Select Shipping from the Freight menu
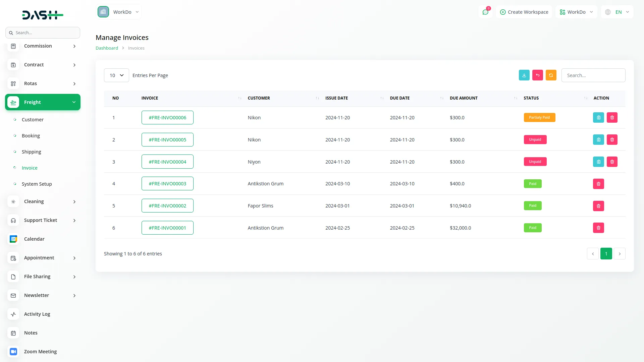Image resolution: width=644 pixels, height=362 pixels. click(31, 152)
